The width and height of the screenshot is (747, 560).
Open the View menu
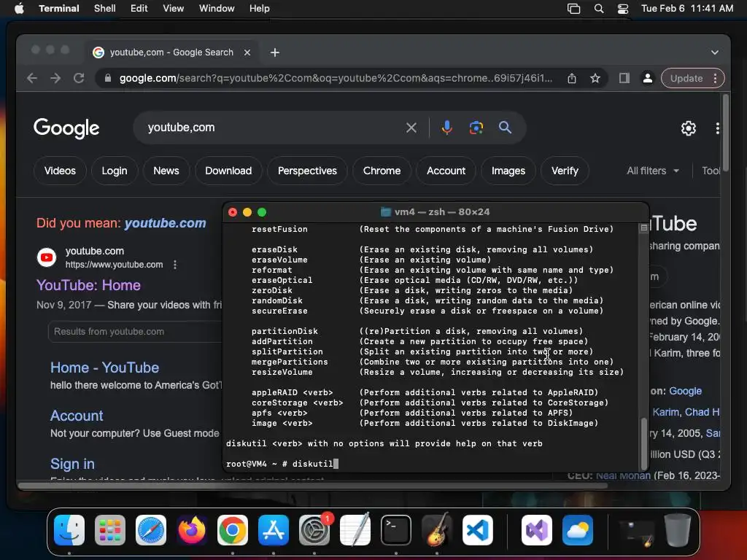(173, 8)
